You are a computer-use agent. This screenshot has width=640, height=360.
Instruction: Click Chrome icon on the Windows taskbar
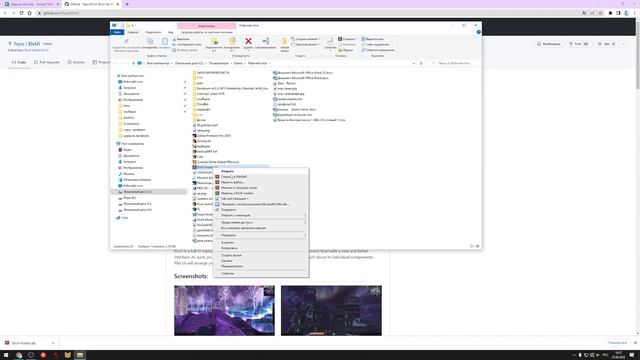19,355
